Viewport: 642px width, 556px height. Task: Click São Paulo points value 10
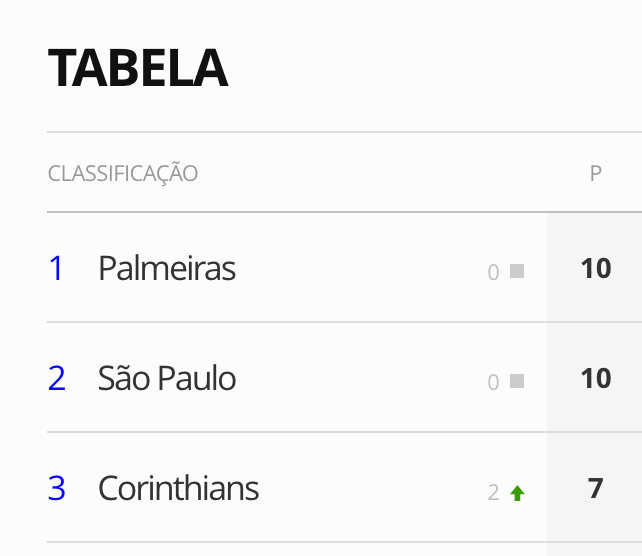595,379
